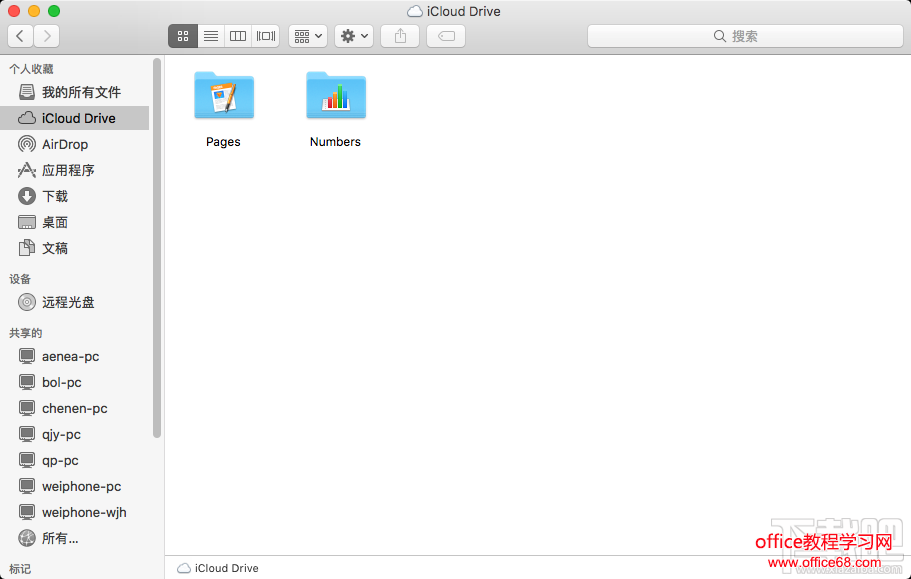
Task: Open 桌面 in the sidebar
Action: coord(74,222)
